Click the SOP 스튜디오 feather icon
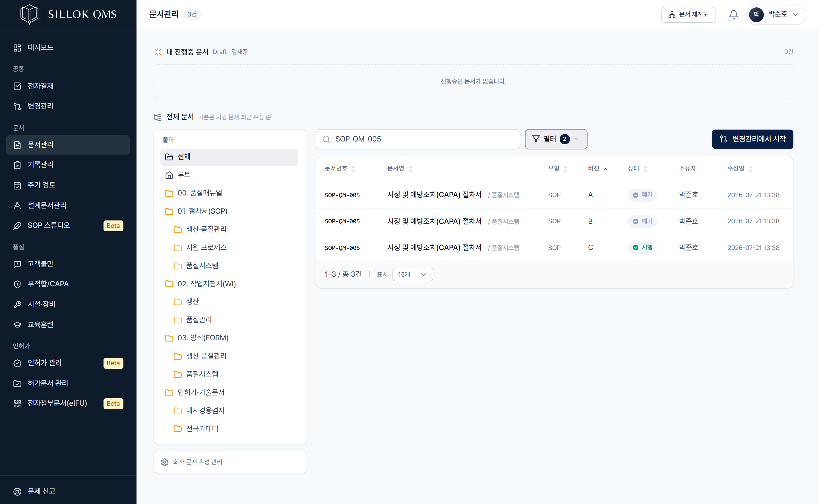 click(x=17, y=226)
